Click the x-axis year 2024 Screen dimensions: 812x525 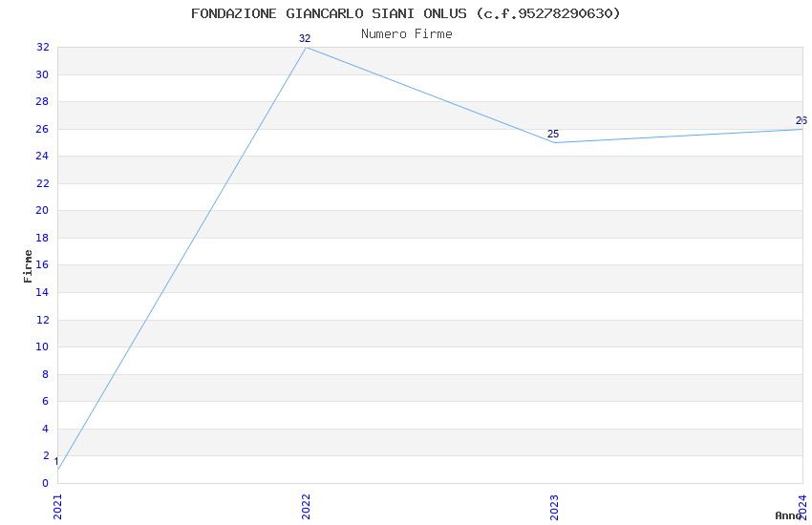(x=802, y=507)
